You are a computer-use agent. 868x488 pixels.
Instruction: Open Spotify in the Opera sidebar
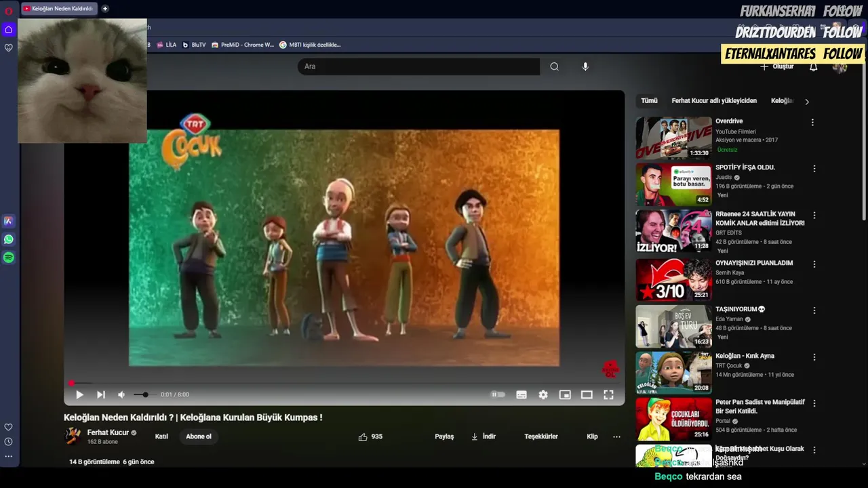click(x=9, y=258)
